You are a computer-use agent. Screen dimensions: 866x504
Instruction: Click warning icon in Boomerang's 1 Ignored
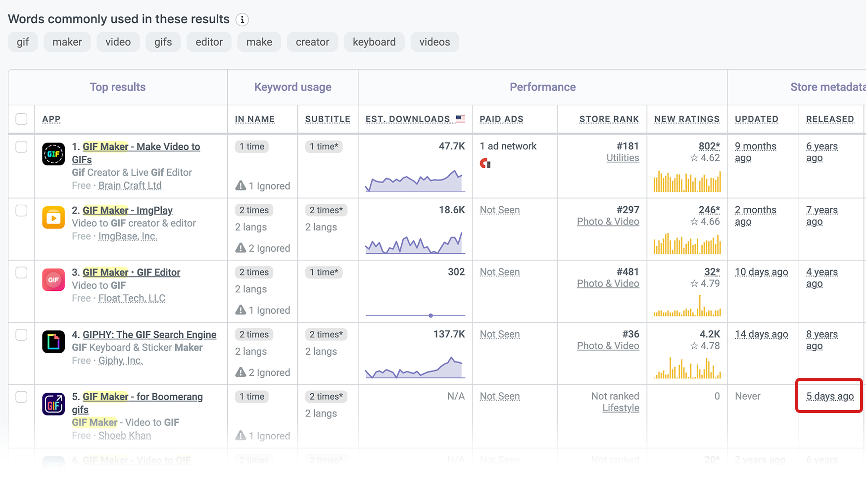[x=241, y=435]
